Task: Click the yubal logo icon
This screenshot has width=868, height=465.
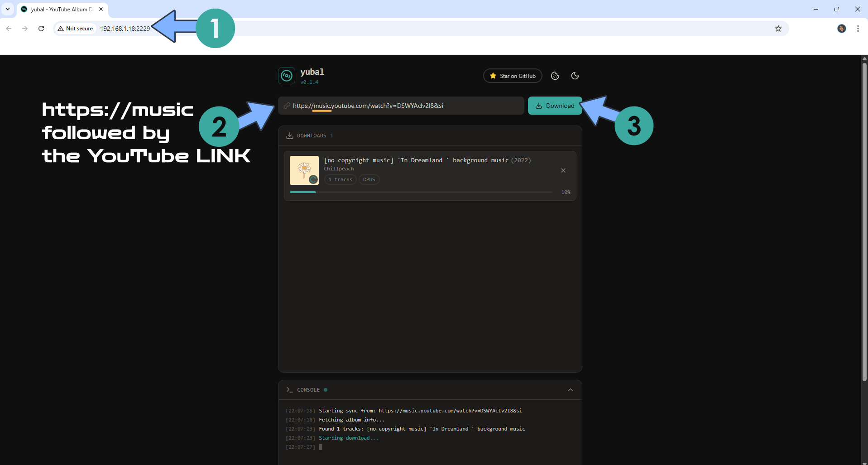Action: (x=287, y=76)
